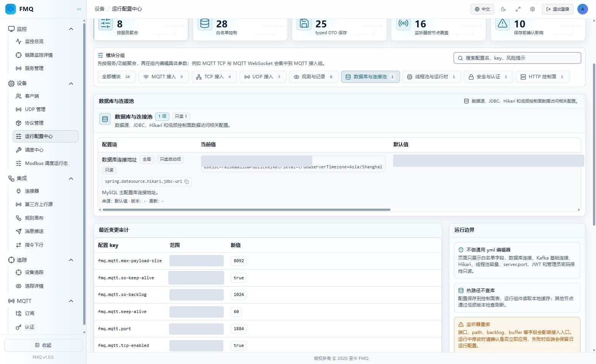
Task: Collapse the MQTT sidebar group
Action: (71, 301)
